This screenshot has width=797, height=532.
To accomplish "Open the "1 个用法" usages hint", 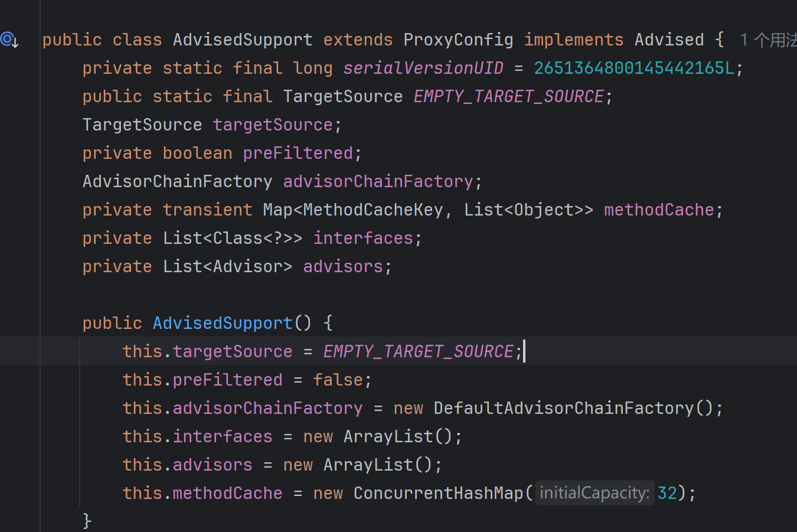I will tap(767, 40).
